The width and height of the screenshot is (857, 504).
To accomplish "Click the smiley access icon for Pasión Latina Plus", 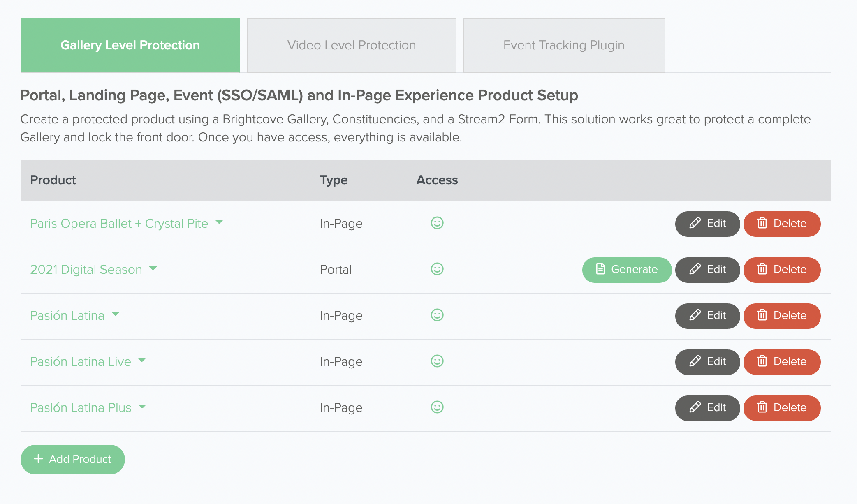I will point(437,407).
